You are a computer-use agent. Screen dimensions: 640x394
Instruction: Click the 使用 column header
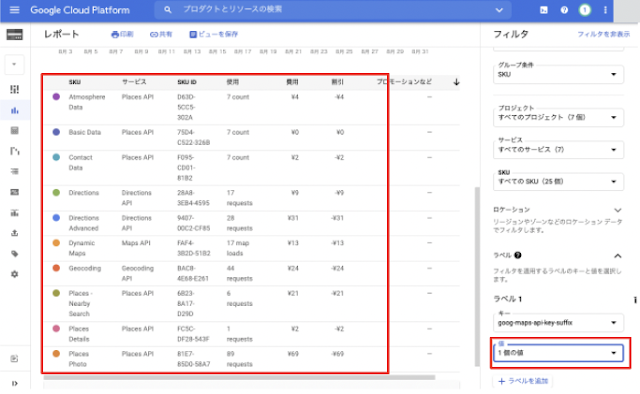pos(233,82)
